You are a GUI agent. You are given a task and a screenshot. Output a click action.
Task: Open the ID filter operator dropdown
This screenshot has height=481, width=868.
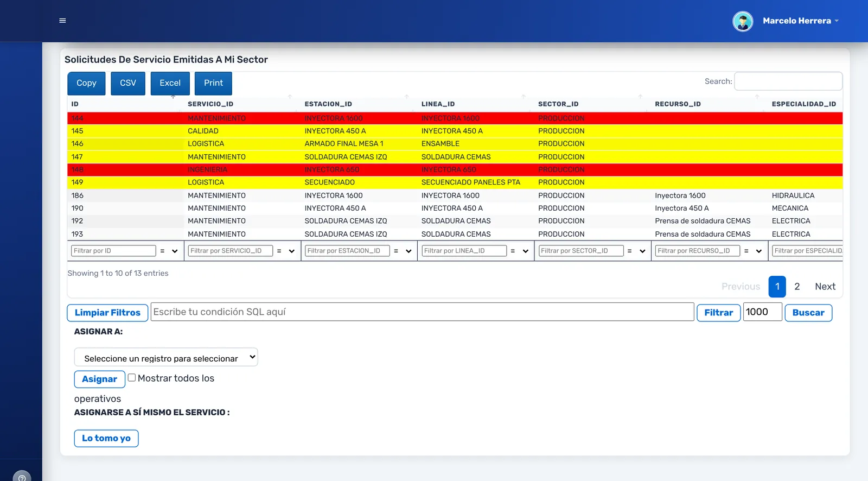[169, 251]
